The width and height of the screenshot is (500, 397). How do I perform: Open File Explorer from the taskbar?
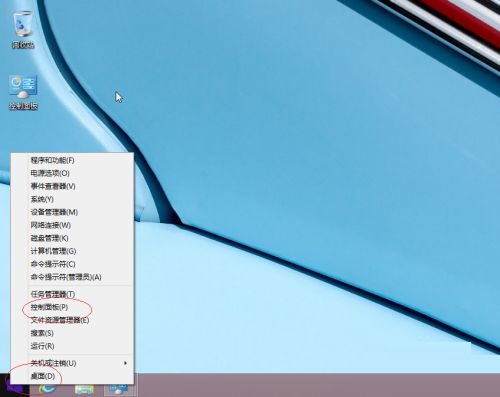pyautogui.click(x=84, y=389)
